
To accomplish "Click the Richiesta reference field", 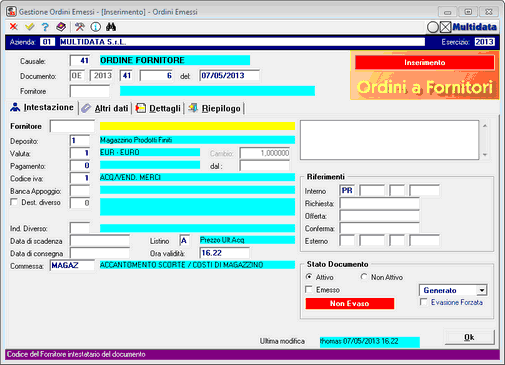I will click(379, 203).
